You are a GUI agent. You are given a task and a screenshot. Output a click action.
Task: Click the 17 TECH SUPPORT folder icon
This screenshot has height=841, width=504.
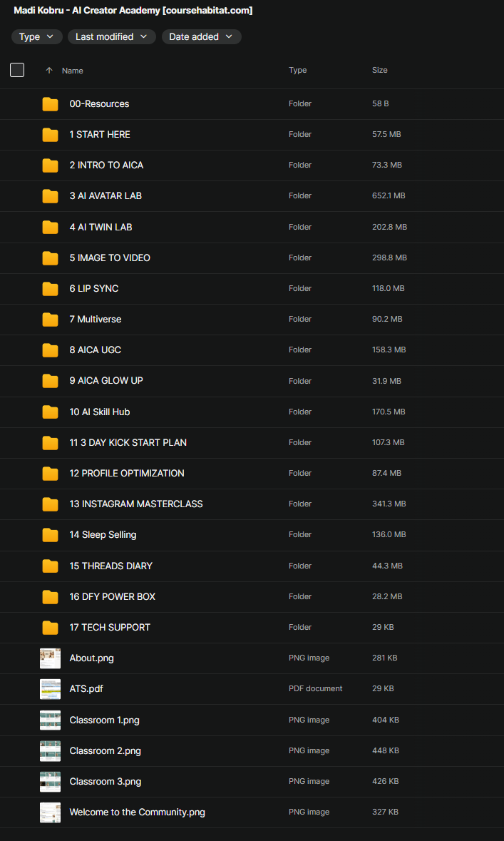(x=50, y=628)
